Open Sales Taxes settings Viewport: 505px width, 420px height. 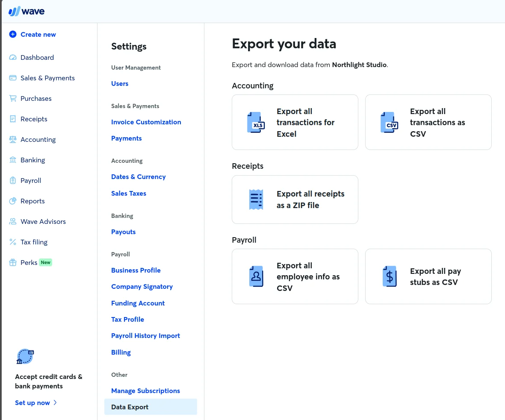tap(129, 194)
